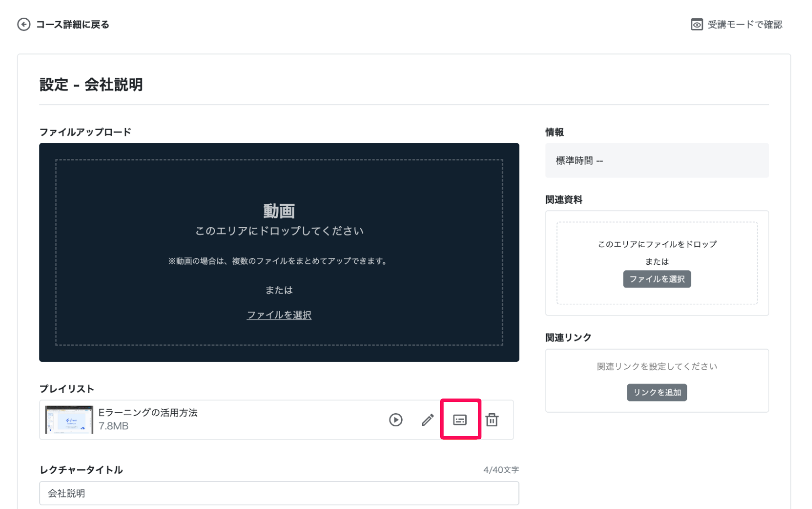Click the レクチャータイトル field label
812x509 pixels.
click(81, 470)
